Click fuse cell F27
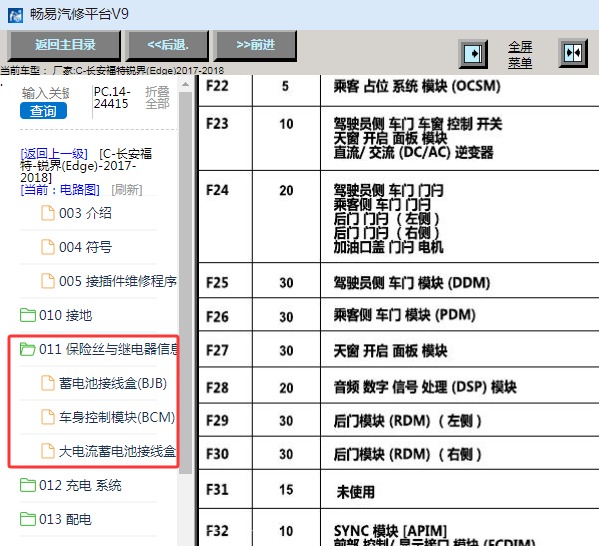This screenshot has height=546, width=599. [x=217, y=350]
